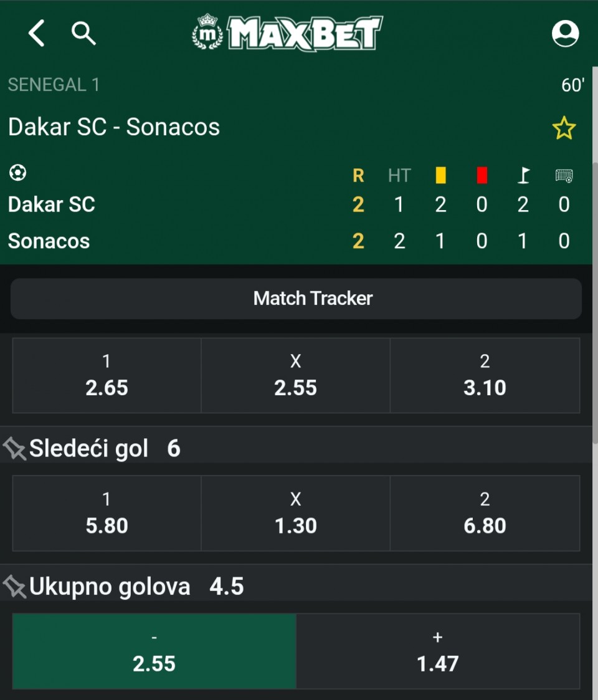The height and width of the screenshot is (700, 598).
Task: Pin the Sledeći gol market
Action: tap(14, 449)
